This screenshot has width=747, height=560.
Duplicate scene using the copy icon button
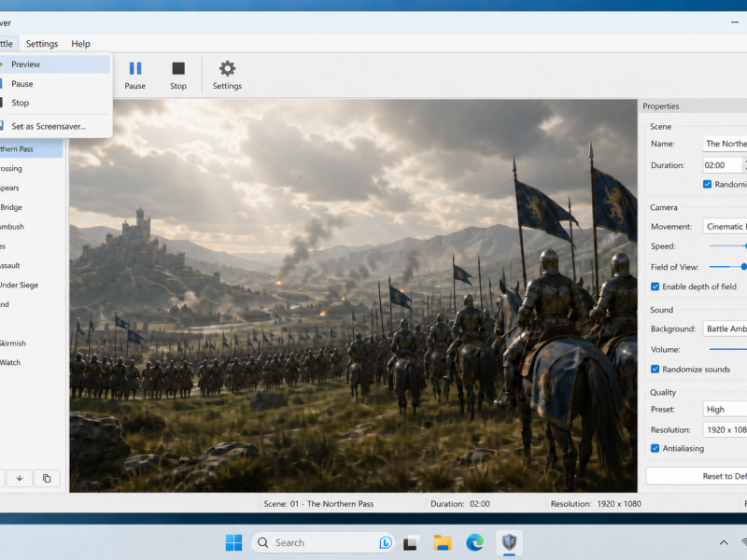tap(47, 478)
